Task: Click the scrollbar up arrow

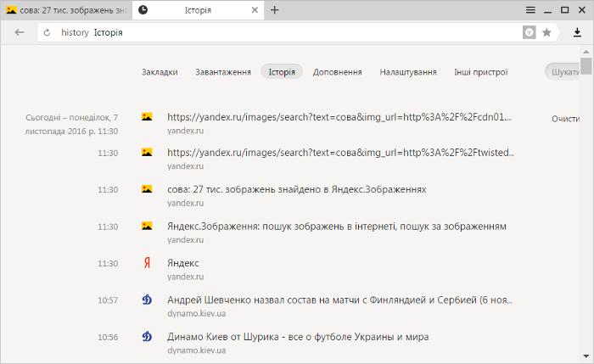Action: [586, 52]
